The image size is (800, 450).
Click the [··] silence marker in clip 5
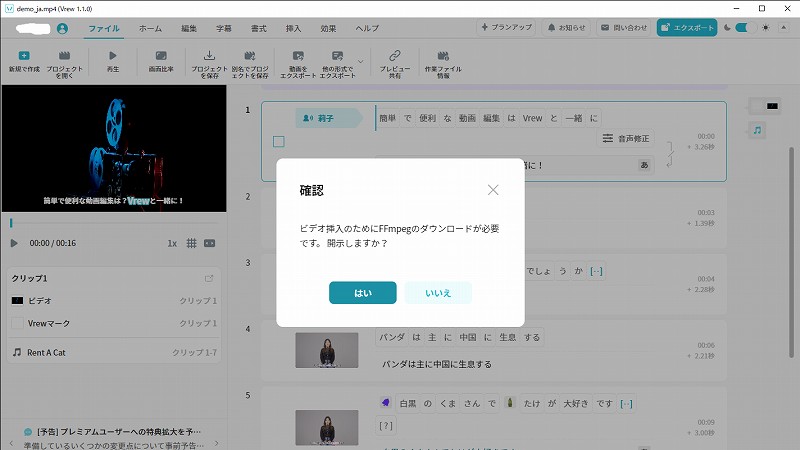[x=626, y=404]
